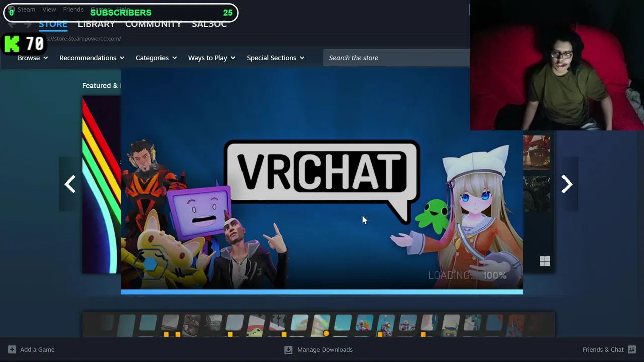Open the COMMUNITY tab
The height and width of the screenshot is (362, 644).
[153, 24]
